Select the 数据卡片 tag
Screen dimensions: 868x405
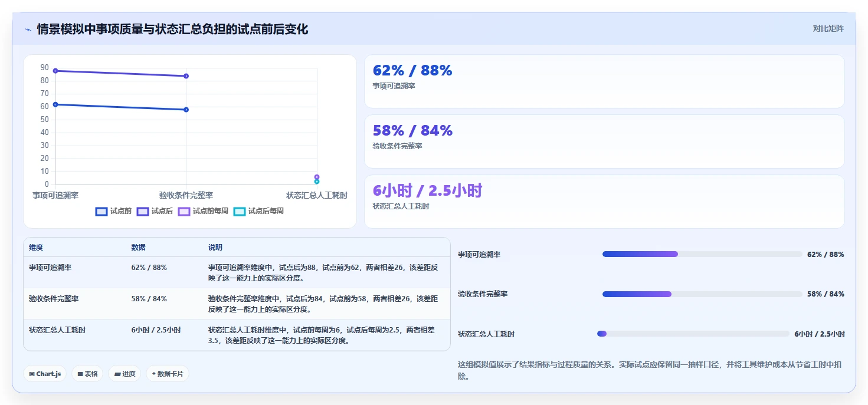168,374
